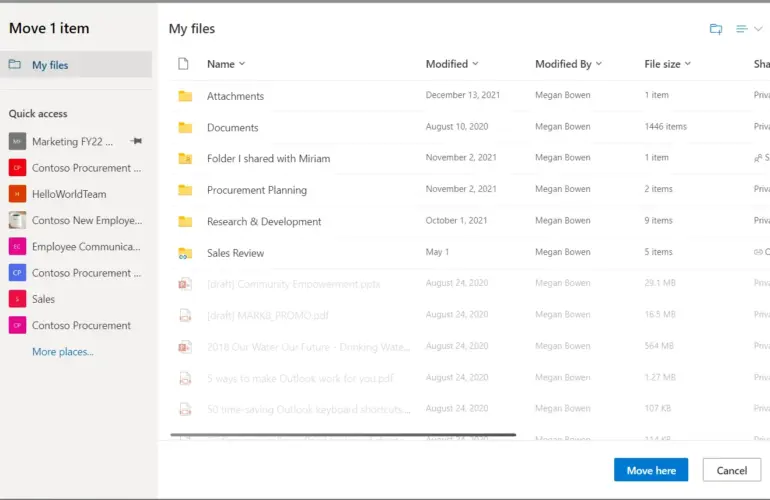The height and width of the screenshot is (500, 770).
Task: Click Contoso New Employee site thumbnail
Action: click(17, 220)
